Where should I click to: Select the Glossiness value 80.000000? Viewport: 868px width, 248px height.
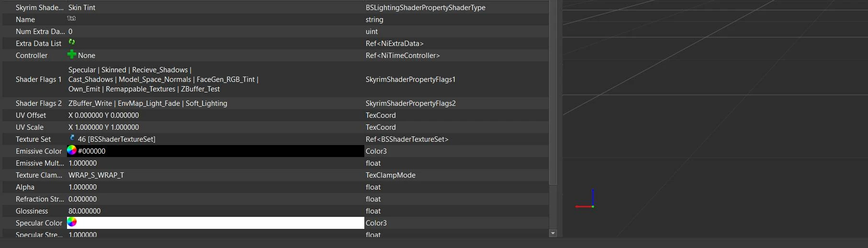click(85, 211)
